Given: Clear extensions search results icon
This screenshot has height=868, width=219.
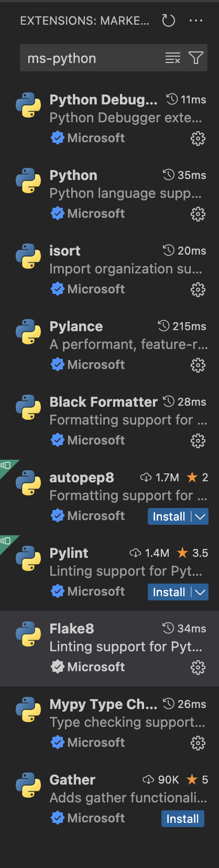Looking at the screenshot, I should (x=173, y=58).
